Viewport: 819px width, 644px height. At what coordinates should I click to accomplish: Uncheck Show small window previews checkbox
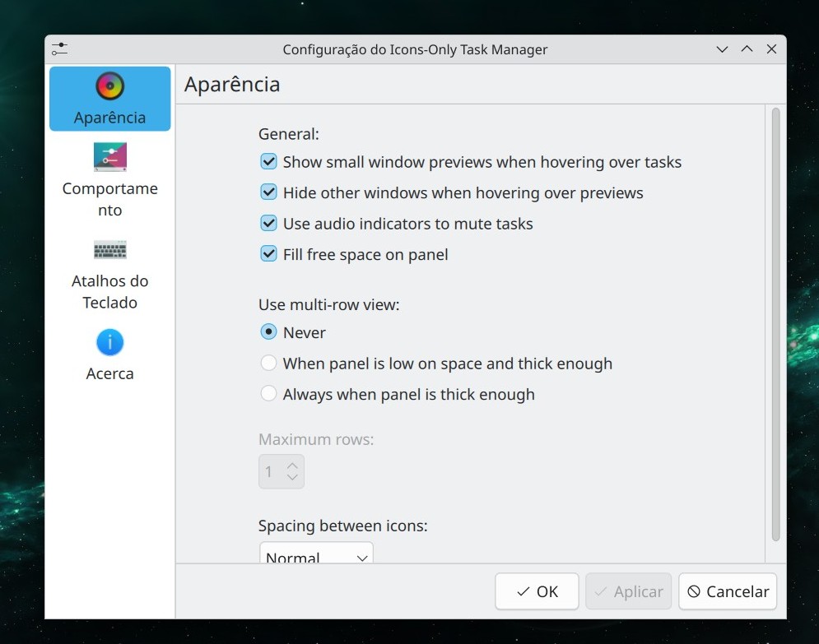[268, 162]
